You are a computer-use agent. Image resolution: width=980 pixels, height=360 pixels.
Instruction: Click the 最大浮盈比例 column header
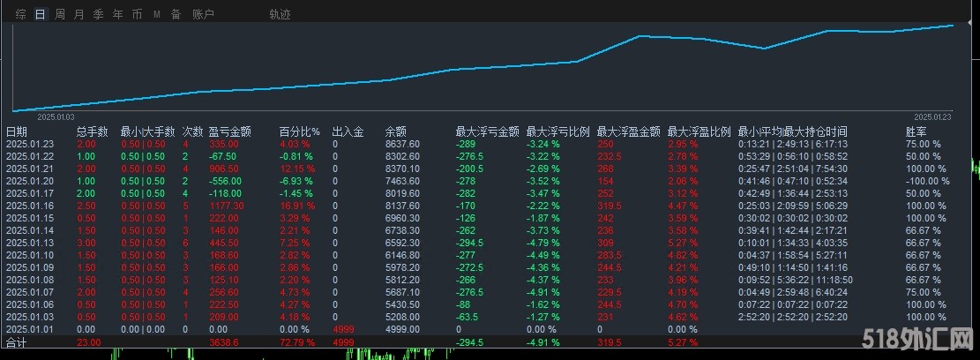click(x=699, y=131)
